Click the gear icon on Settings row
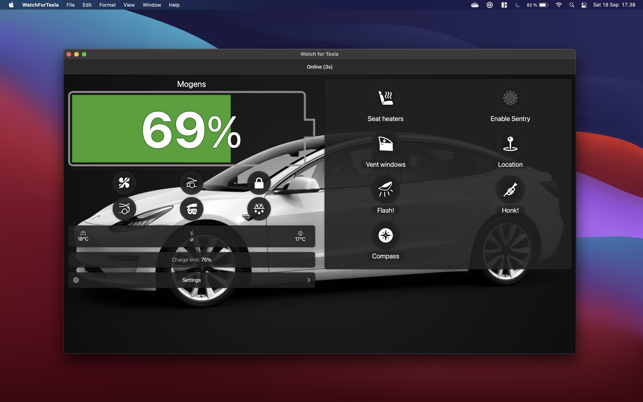This screenshot has width=643, height=402. click(76, 280)
